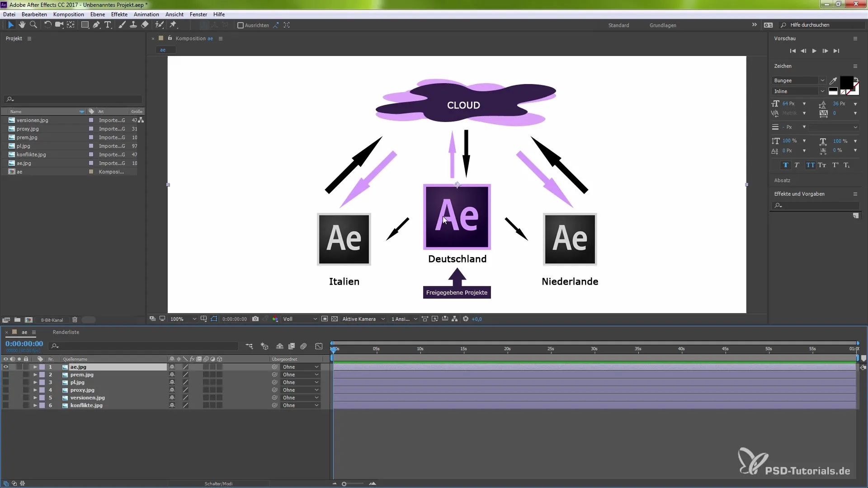This screenshot has width=868, height=488.
Task: Click the exposure value +0,0
Action: click(476, 319)
